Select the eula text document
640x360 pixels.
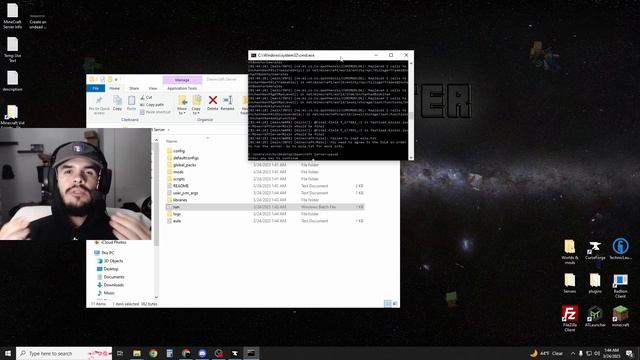point(176,221)
